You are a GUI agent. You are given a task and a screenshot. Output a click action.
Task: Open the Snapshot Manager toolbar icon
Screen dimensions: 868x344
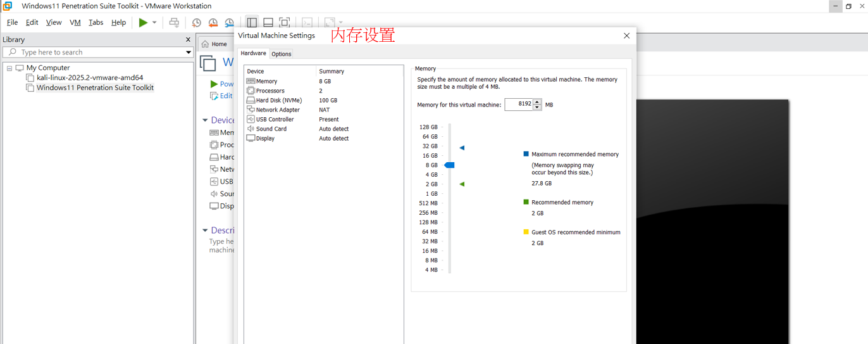[230, 23]
